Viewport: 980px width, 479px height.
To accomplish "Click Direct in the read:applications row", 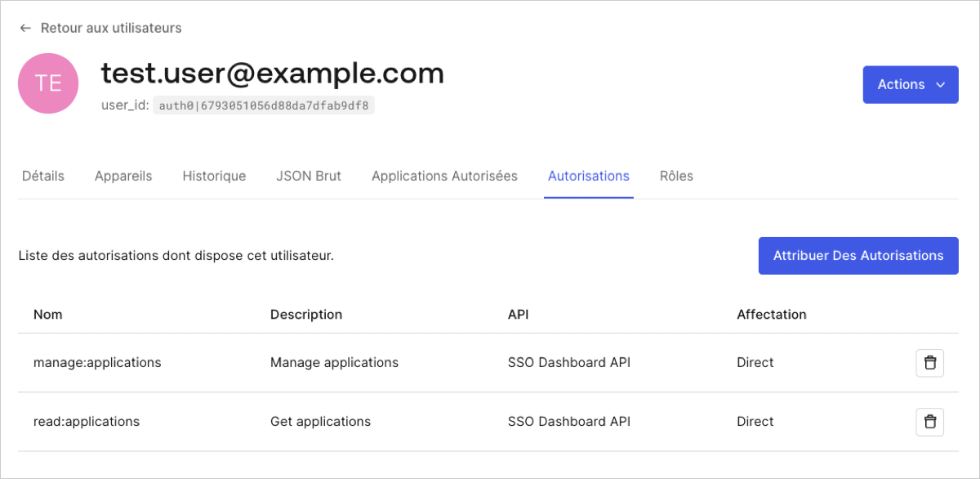I will [x=755, y=421].
